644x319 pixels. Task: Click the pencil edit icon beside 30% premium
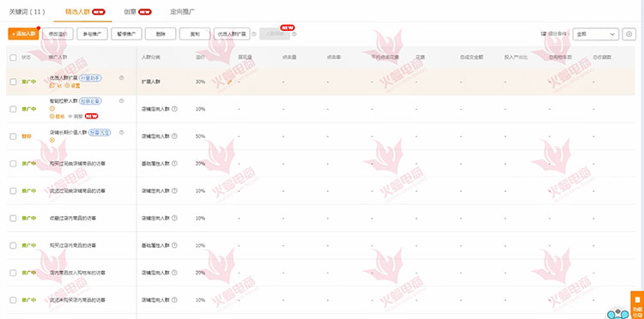pyautogui.click(x=230, y=82)
